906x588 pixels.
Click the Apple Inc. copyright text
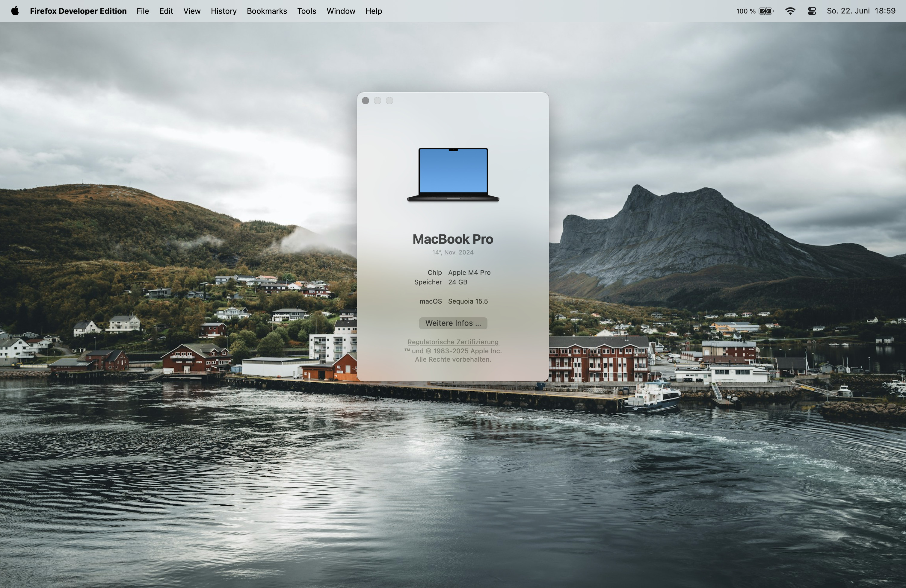point(453,351)
